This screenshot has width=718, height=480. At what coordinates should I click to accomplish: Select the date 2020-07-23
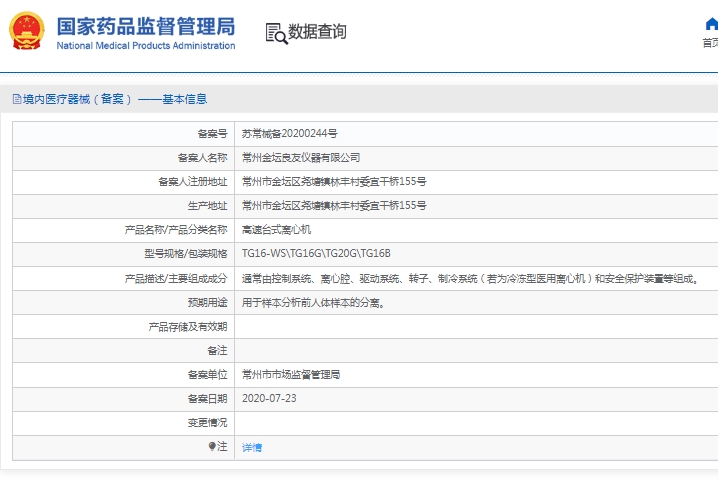coord(269,398)
